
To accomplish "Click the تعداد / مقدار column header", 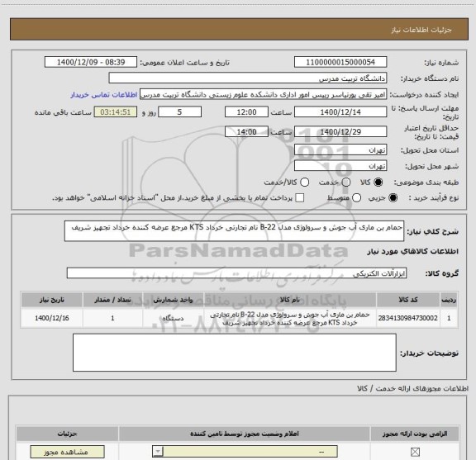I will pos(112,300).
